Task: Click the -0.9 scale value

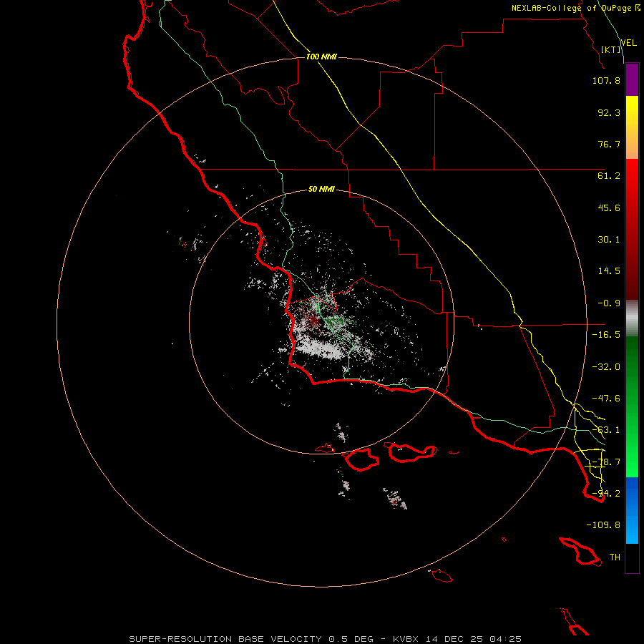Action: [609, 303]
